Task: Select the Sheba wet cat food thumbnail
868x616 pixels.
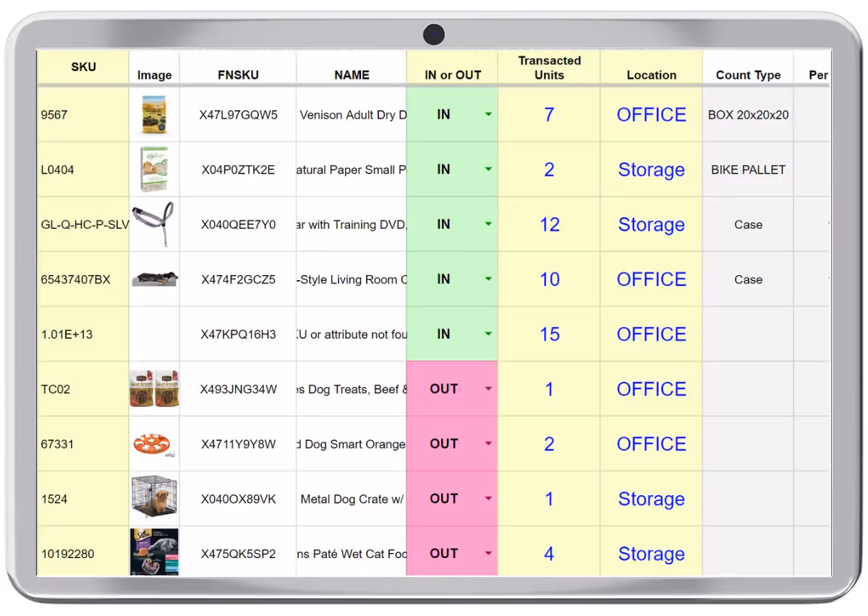Action: (154, 553)
